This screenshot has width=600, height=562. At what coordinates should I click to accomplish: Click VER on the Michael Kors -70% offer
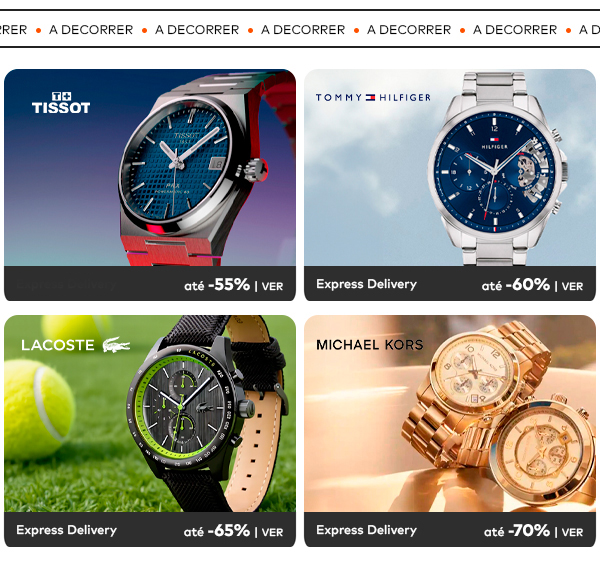(x=572, y=532)
